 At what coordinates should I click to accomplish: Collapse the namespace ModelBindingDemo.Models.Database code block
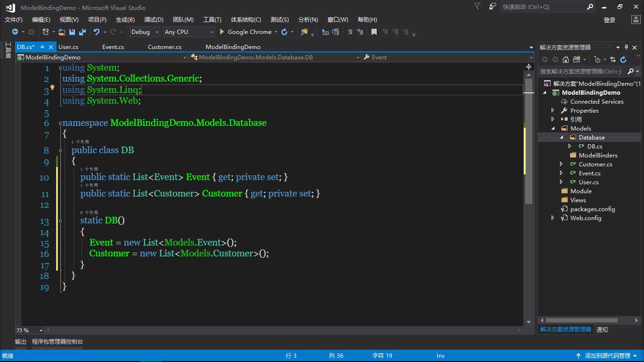[60, 123]
